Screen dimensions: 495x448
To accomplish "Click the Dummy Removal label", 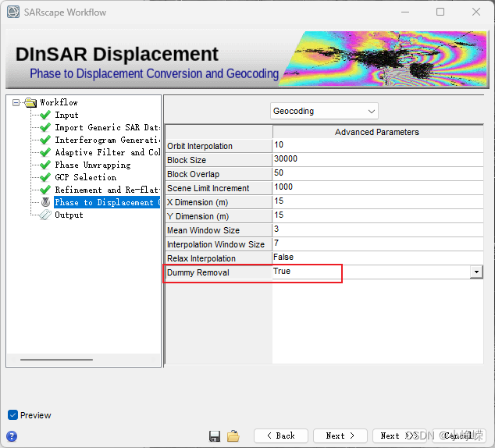I will point(198,272).
